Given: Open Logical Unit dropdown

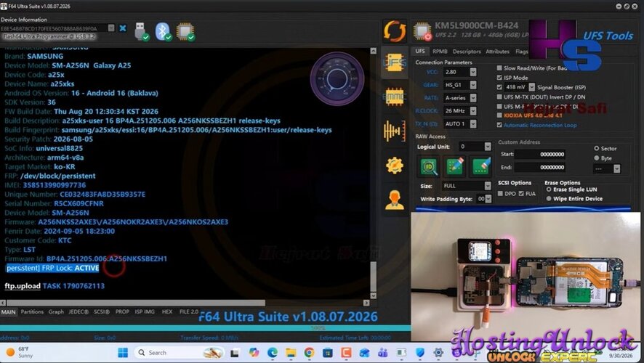Looking at the screenshot, I should pos(488,147).
